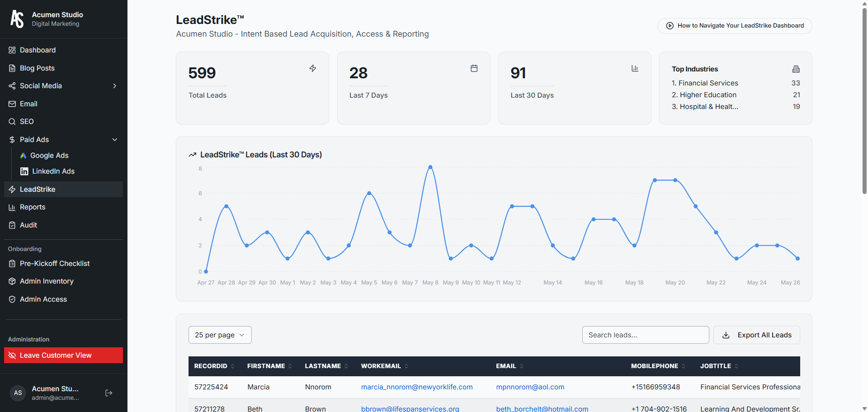Click the Pre-Kickoff Checklist clipboard icon
This screenshot has height=412, width=868.
click(x=12, y=264)
